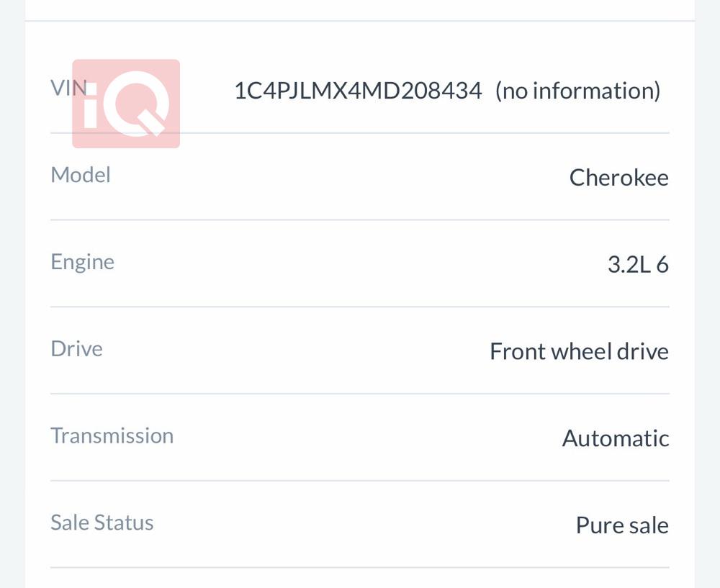Click the divider between Drive and Transmission
This screenshot has width=720, height=588.
(x=360, y=394)
